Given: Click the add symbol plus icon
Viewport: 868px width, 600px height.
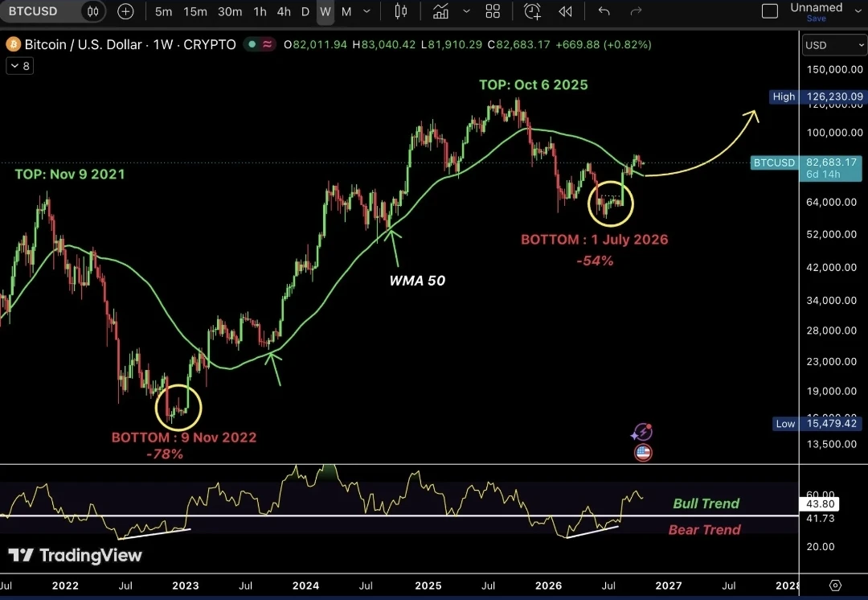Looking at the screenshot, I should 125,11.
